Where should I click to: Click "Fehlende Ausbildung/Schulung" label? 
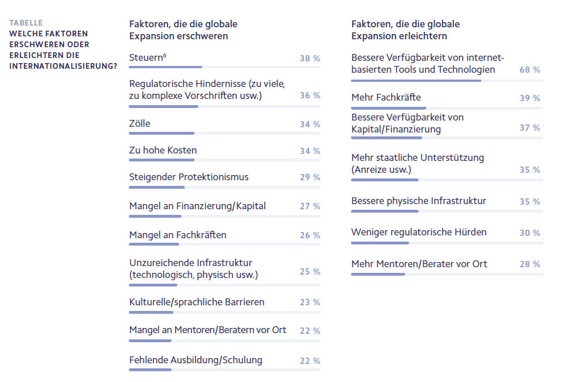[x=195, y=360]
